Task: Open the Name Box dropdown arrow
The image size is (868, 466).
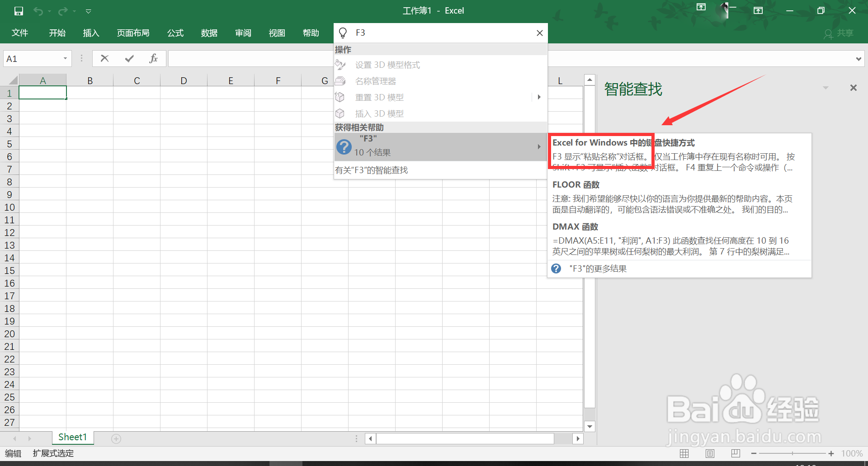Action: coord(65,58)
